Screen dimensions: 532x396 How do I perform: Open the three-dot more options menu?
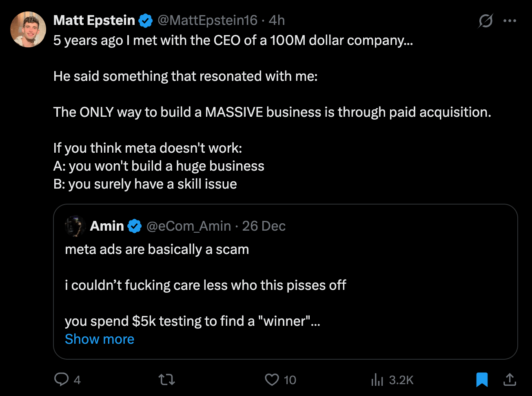(x=510, y=21)
